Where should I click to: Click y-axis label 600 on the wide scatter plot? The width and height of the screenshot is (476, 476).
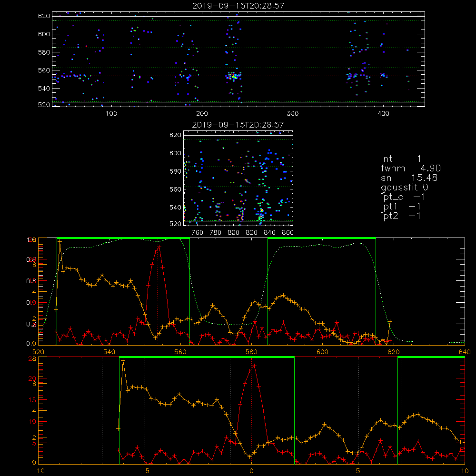pyautogui.click(x=44, y=34)
